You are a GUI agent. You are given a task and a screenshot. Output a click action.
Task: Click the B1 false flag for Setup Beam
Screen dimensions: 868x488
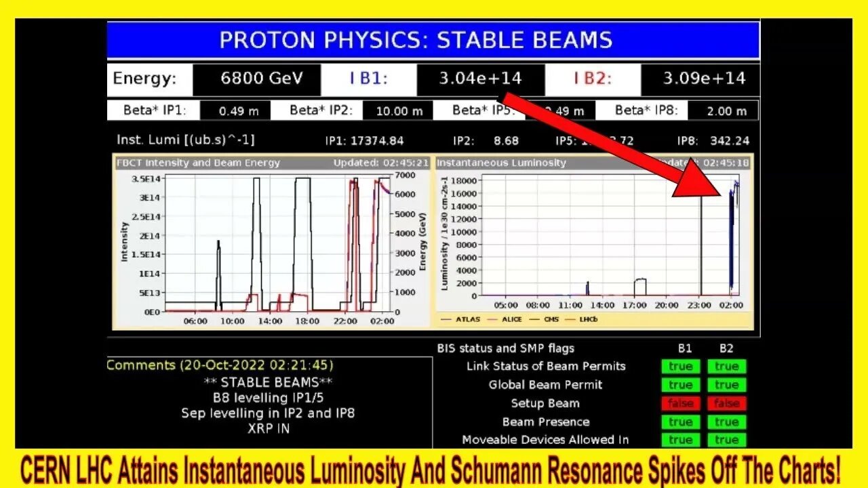pos(681,403)
